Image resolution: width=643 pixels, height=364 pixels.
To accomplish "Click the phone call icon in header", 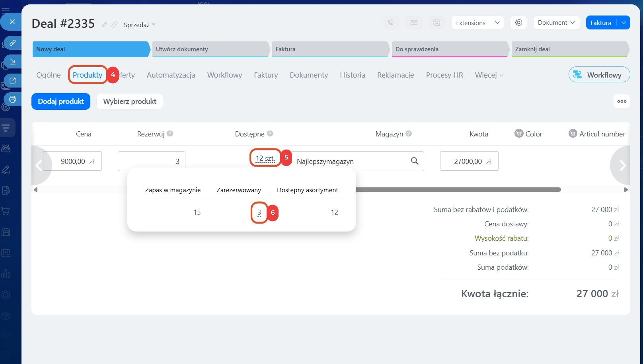I will (391, 23).
